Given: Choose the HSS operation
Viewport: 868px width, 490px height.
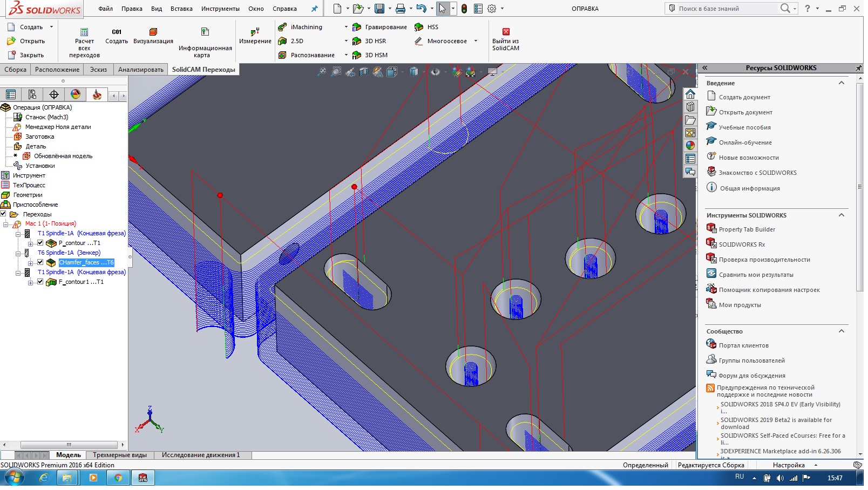Looking at the screenshot, I should coord(426,27).
